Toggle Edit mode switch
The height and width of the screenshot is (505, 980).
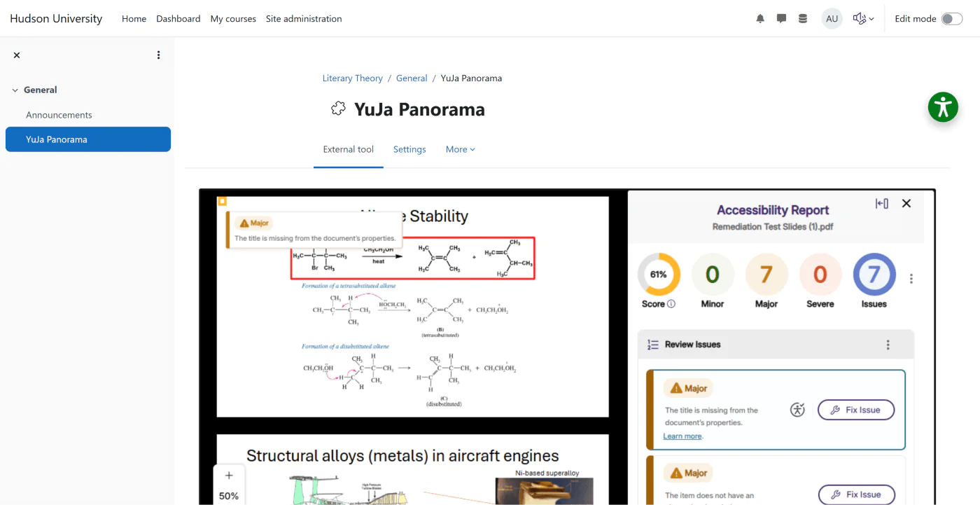pyautogui.click(x=951, y=19)
